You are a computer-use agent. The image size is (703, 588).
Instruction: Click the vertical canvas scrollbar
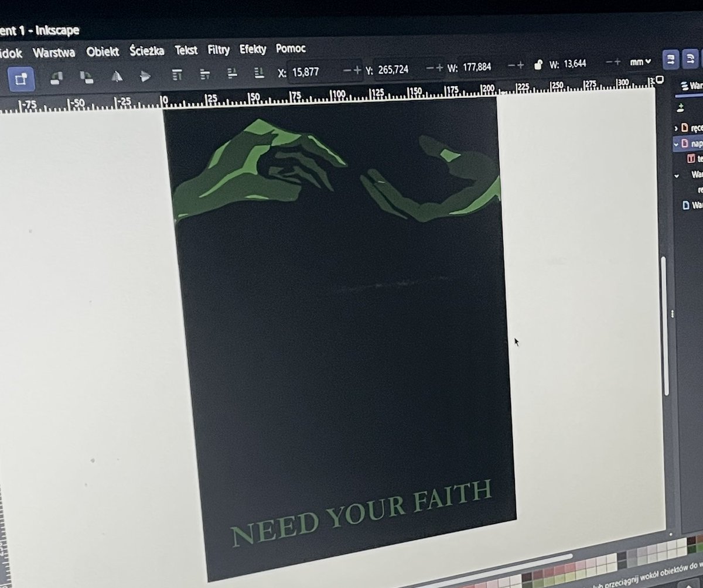click(665, 325)
